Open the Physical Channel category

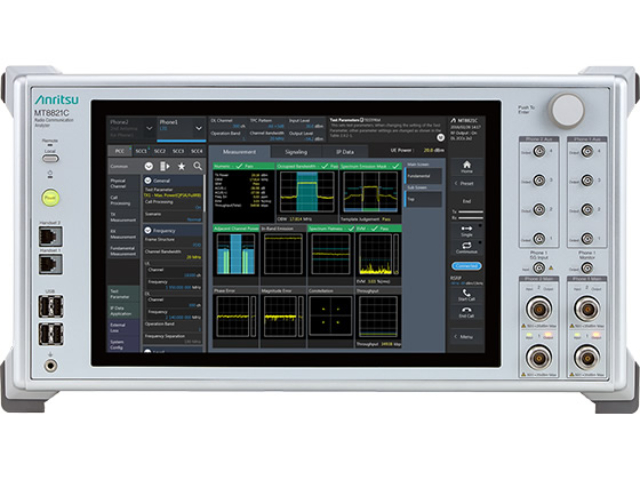pyautogui.click(x=123, y=183)
